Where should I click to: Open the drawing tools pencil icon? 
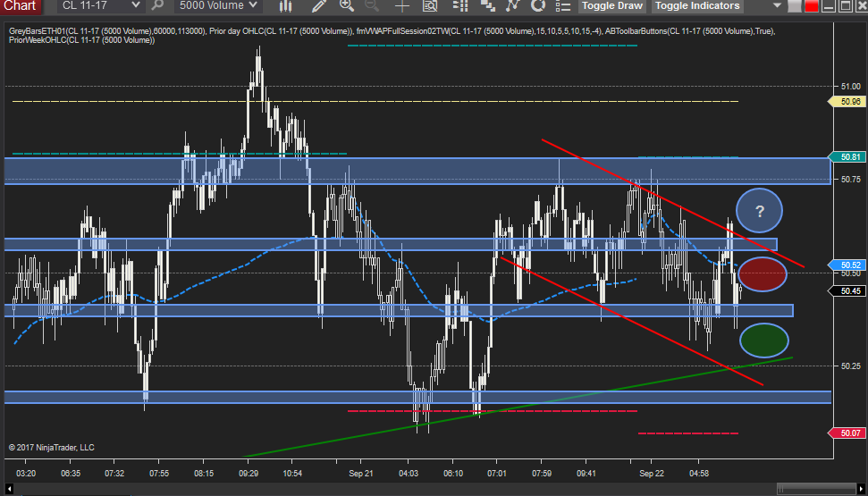coord(319,6)
